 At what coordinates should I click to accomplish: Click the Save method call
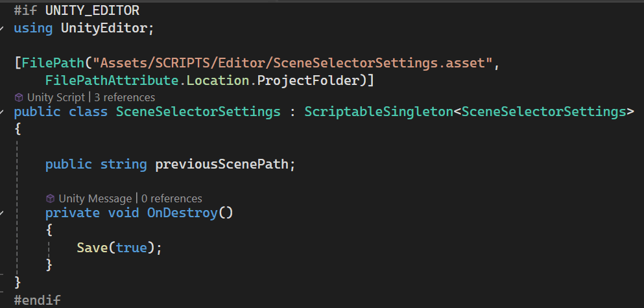92,247
